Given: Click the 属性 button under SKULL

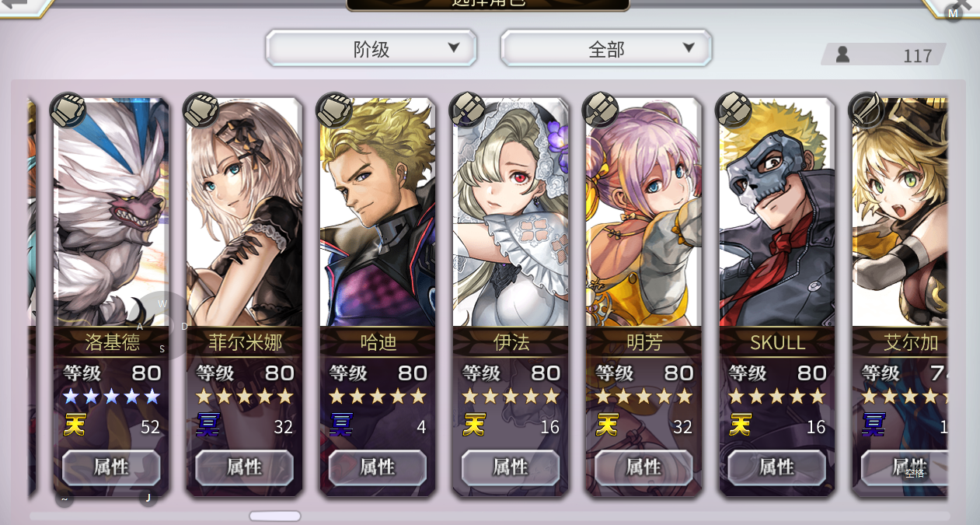Looking at the screenshot, I should point(777,467).
